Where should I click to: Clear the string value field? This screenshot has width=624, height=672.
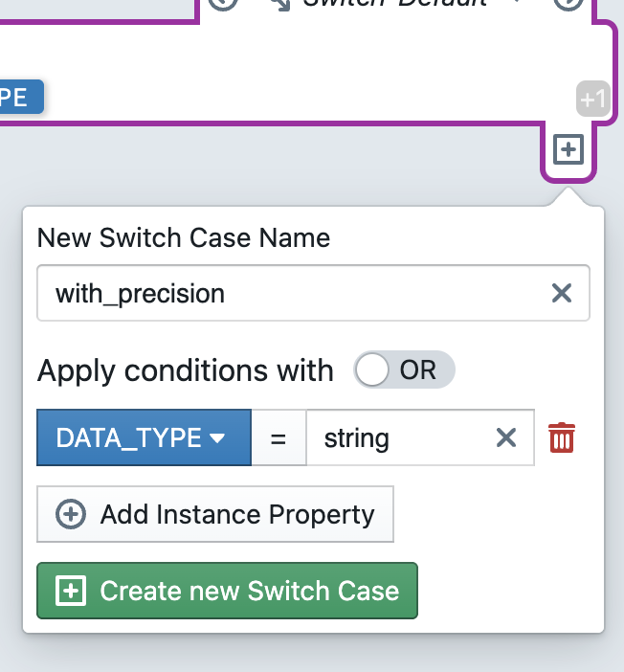click(505, 438)
